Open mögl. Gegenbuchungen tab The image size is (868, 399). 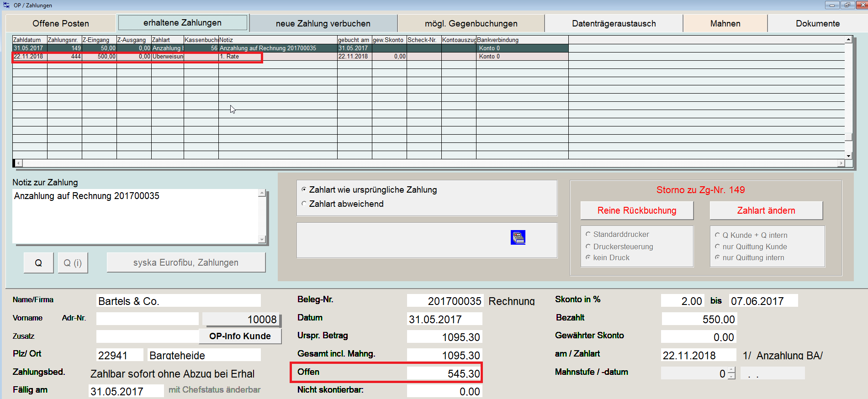coord(471,23)
